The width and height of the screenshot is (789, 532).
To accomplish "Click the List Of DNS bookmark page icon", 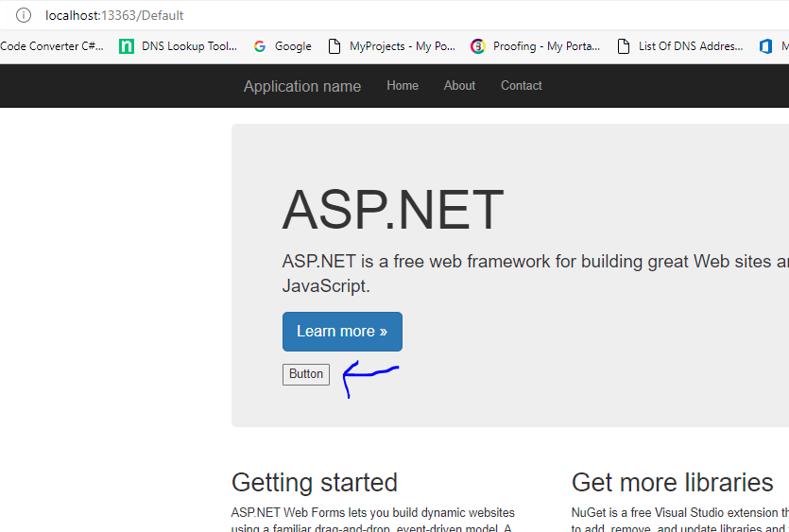I will pyautogui.click(x=624, y=46).
